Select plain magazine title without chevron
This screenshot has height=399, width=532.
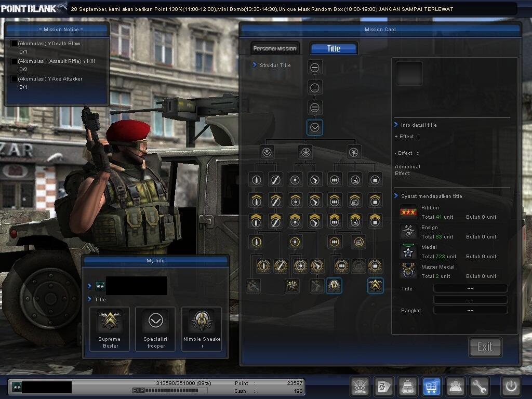click(x=335, y=180)
